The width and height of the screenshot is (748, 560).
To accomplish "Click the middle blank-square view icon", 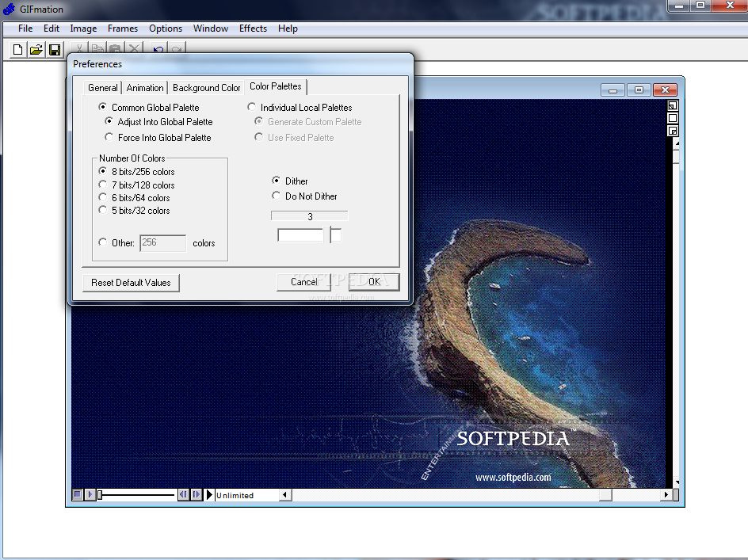I will click(673, 118).
